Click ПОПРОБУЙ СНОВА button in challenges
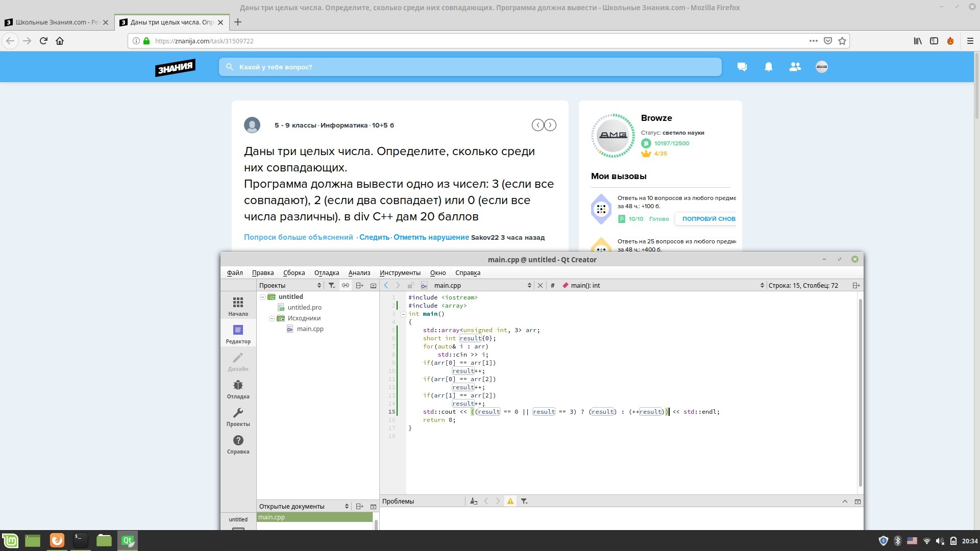Screen dimensions: 980x551 pyautogui.click(x=707, y=219)
